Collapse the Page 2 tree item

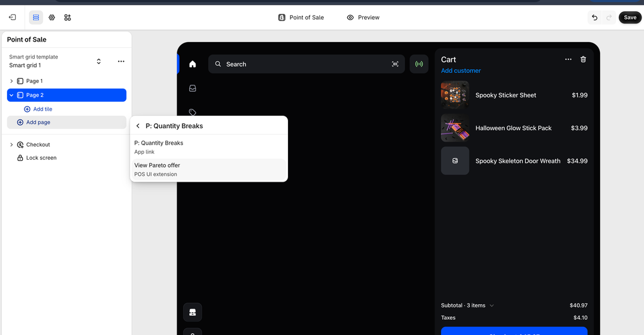11,95
